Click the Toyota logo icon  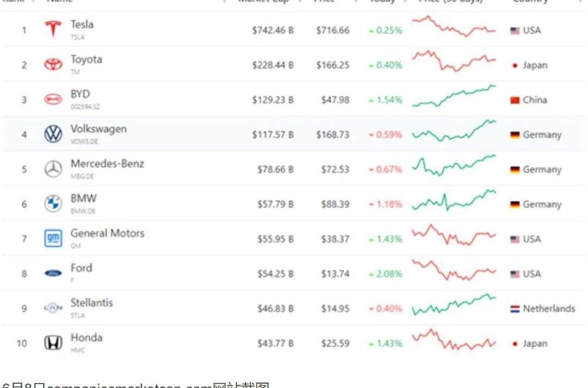point(53,64)
